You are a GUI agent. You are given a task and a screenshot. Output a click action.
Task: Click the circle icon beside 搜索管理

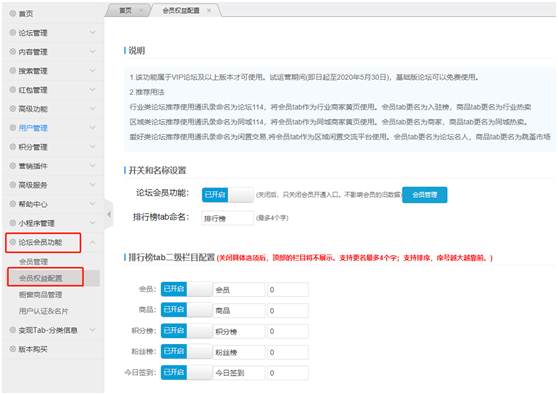pyautogui.click(x=13, y=70)
